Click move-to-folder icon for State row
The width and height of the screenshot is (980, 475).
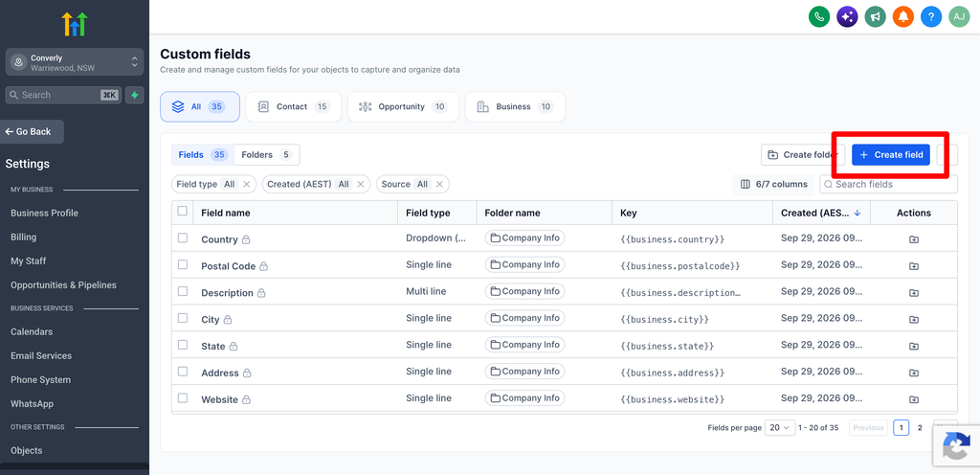[914, 347]
